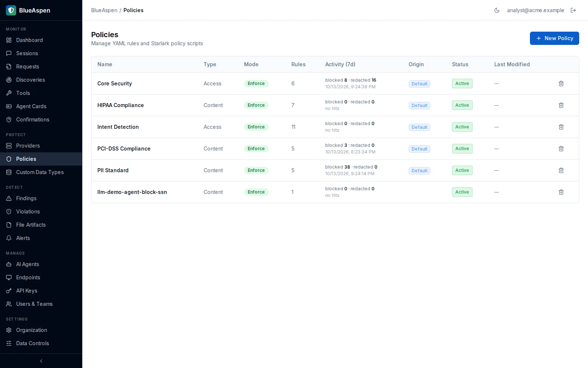Go to Requests page
This screenshot has height=368, width=588.
tap(41, 67)
